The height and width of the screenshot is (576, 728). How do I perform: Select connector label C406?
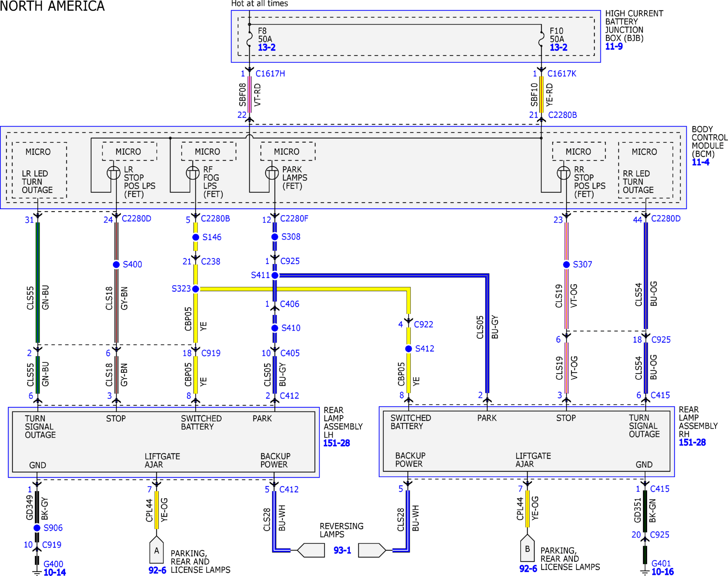pyautogui.click(x=289, y=304)
